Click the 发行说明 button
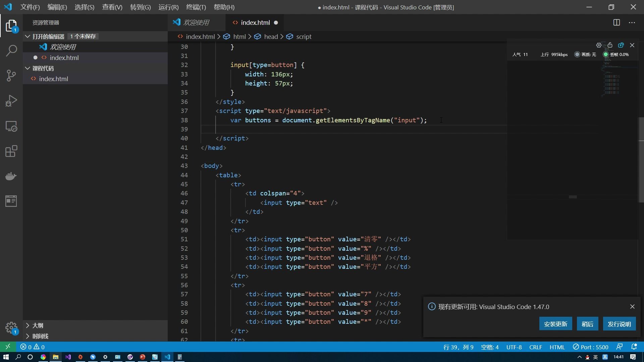644x362 pixels. 619,324
